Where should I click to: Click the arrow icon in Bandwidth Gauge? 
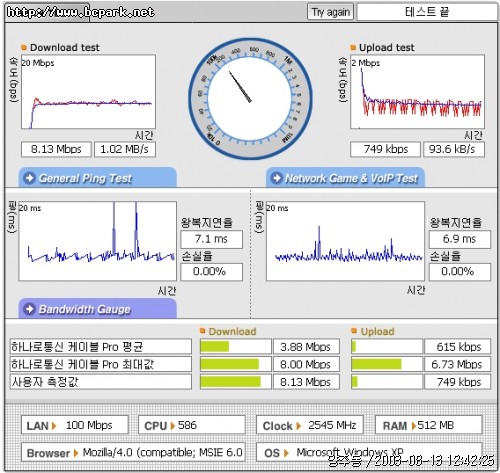tap(30, 309)
